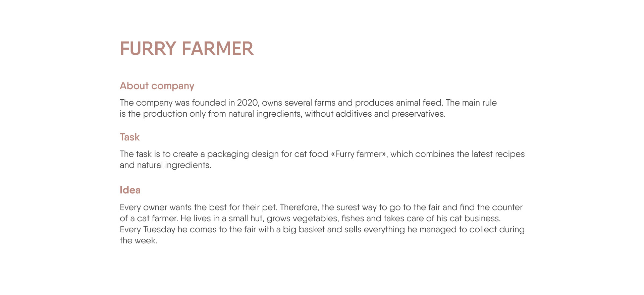Click the word Tuesday
Image resolution: width=644 pixels, height=295 pixels.
159,229
